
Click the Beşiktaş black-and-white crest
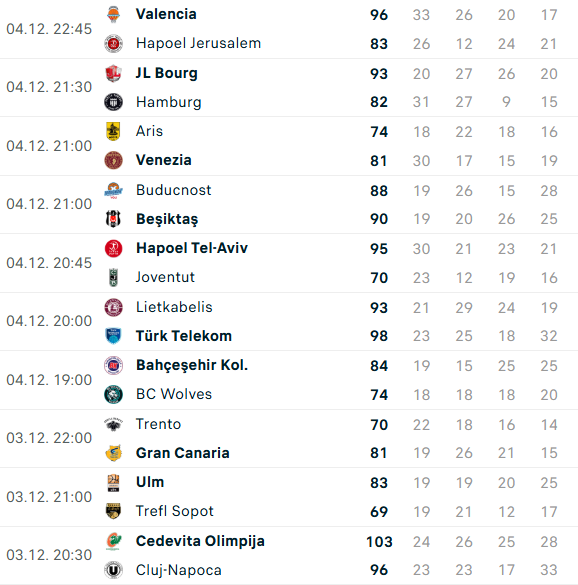[113, 219]
